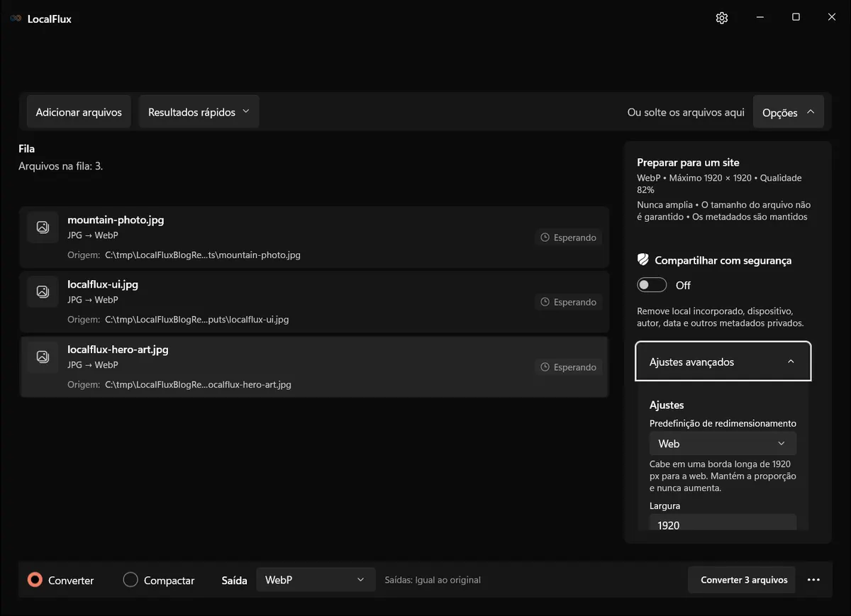The width and height of the screenshot is (851, 616).
Task: Close the LocalFlux window
Action: [832, 18]
